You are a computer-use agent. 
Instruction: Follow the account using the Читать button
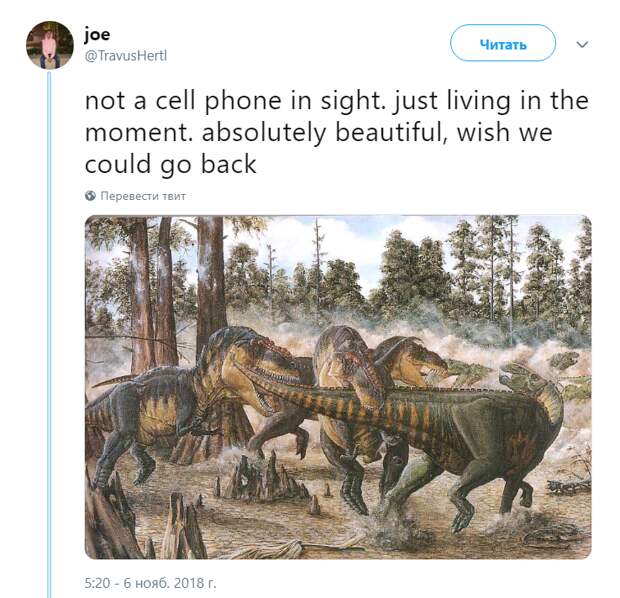pos(503,43)
